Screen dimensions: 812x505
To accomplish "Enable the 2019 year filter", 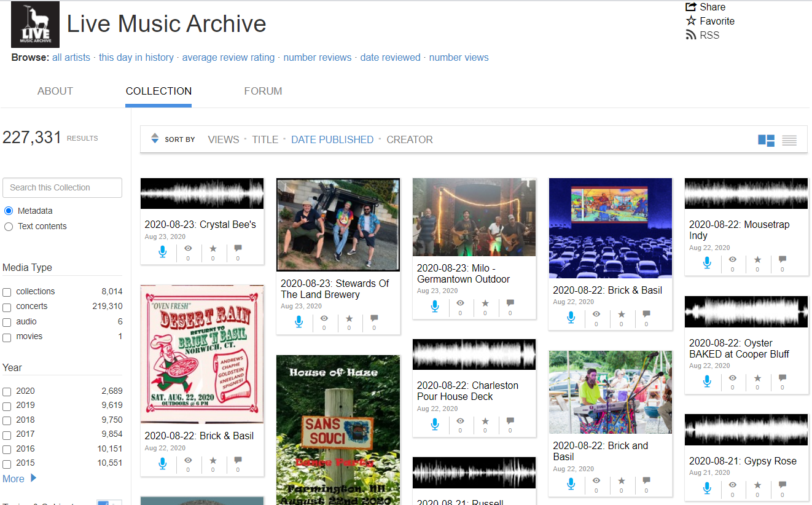I will 7,405.
